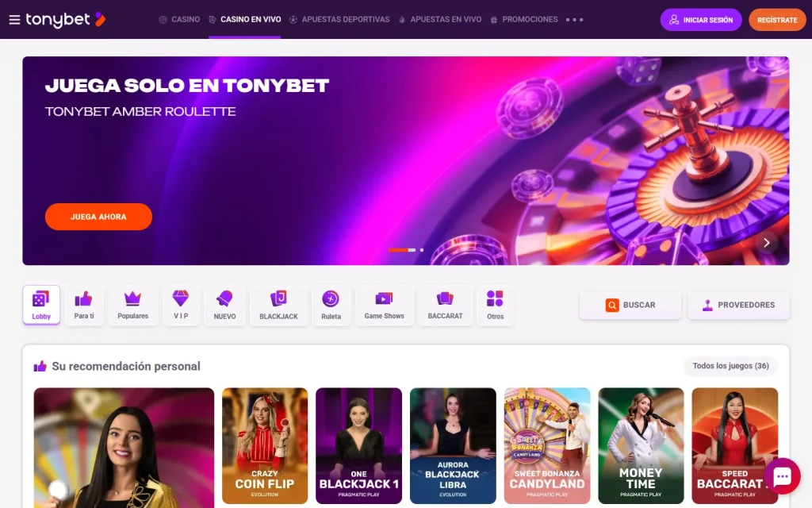Open the Casino nav item
Viewport: 812px width, 508px height.
click(x=179, y=20)
